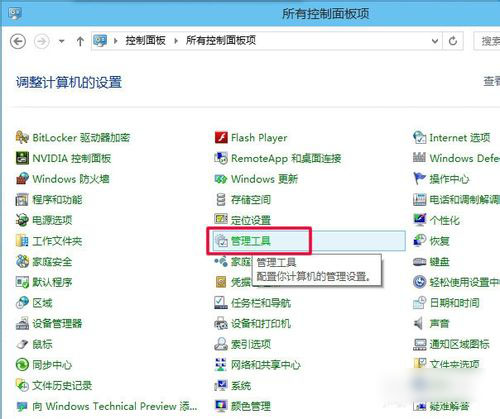The width and height of the screenshot is (500, 419).
Task: Click the Forward navigation button
Action: pos(42,41)
